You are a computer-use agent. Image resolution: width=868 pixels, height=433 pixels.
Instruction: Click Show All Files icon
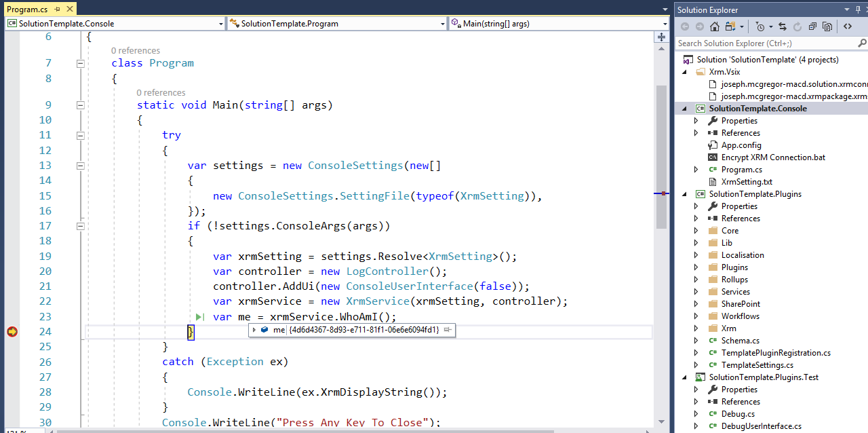[827, 26]
